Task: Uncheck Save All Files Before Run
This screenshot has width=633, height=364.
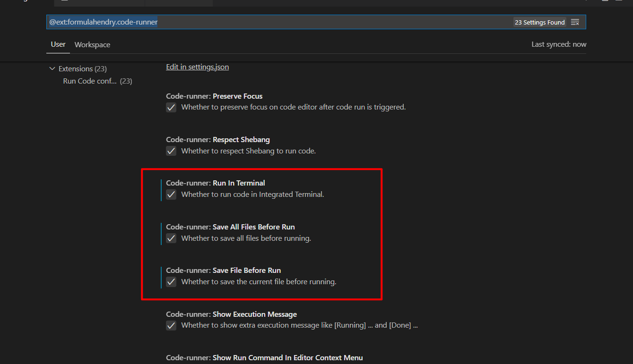Action: coord(171,238)
